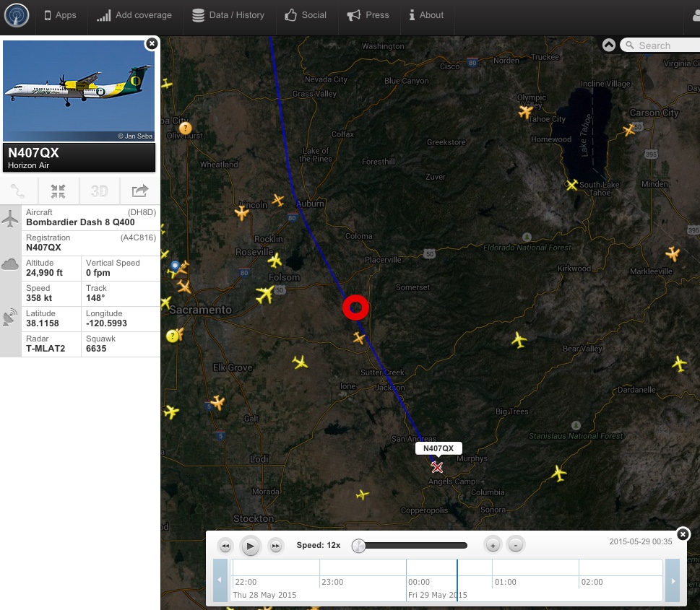
Task: Click the Flightradar24 radar logo
Action: 17,15
